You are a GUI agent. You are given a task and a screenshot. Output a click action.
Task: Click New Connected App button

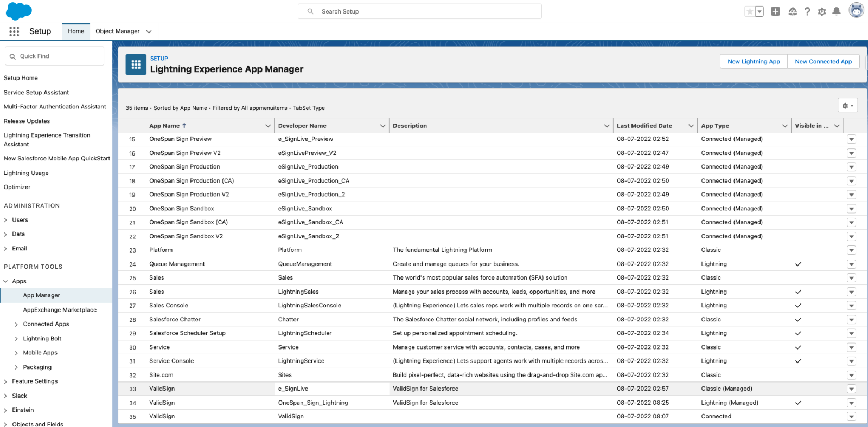(x=824, y=62)
